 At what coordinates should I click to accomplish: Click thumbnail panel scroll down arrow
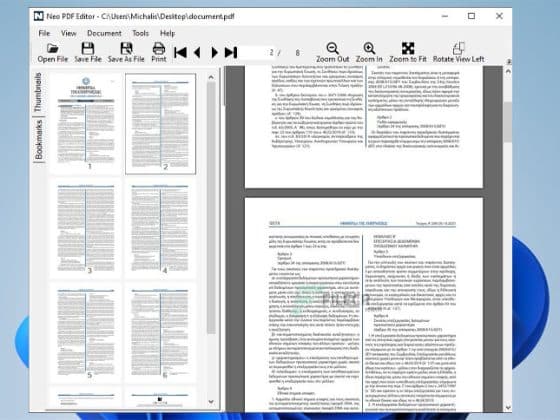[x=211, y=402]
